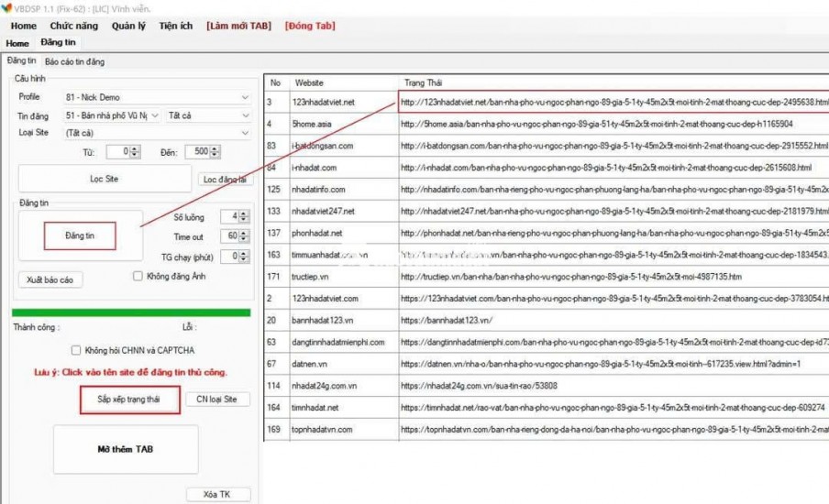Image resolution: width=829 pixels, height=504 pixels.
Task: Open the Chức năng menu
Action: coord(74,26)
